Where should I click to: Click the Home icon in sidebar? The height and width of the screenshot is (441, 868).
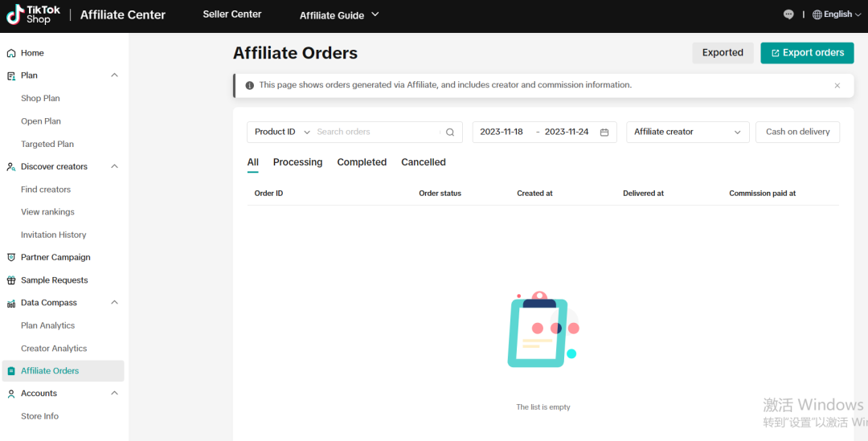[x=11, y=53]
